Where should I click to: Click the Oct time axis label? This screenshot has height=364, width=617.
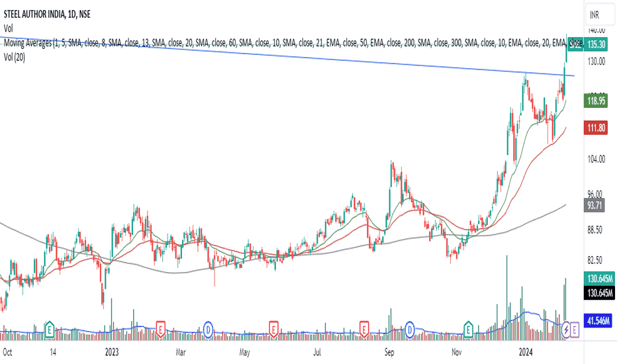point(7,352)
